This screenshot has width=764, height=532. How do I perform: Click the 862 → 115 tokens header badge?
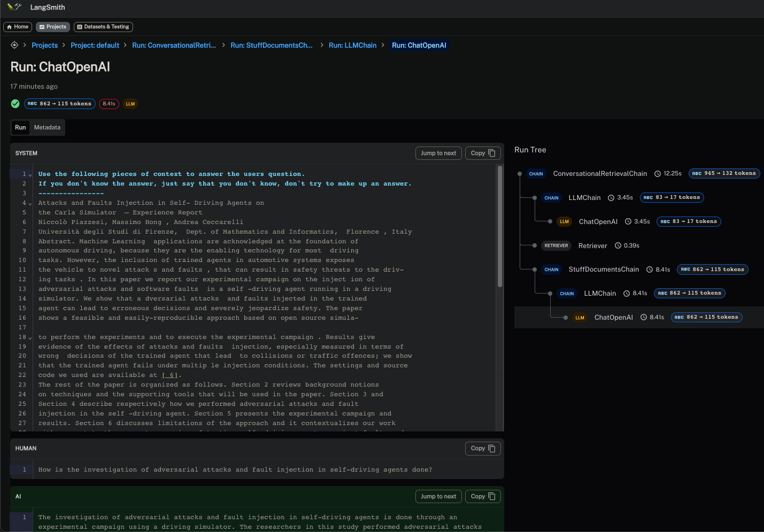click(x=59, y=104)
